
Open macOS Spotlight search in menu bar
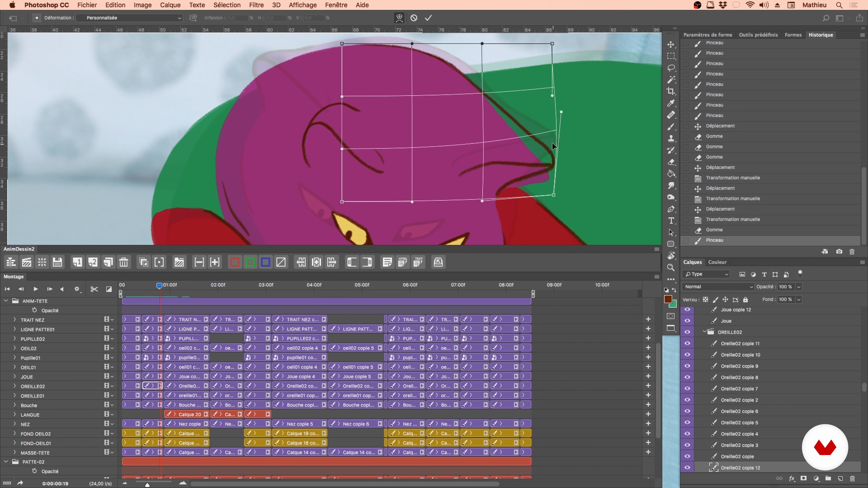(x=839, y=5)
